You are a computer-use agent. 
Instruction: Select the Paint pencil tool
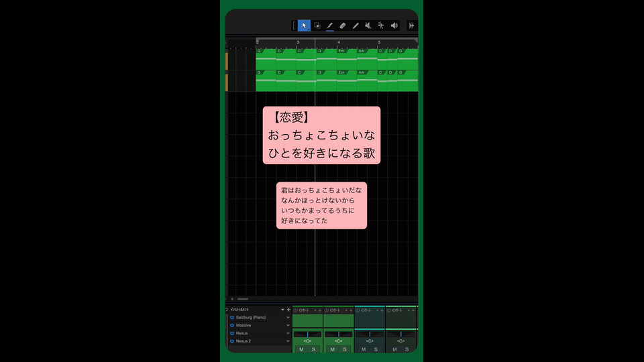click(x=356, y=25)
